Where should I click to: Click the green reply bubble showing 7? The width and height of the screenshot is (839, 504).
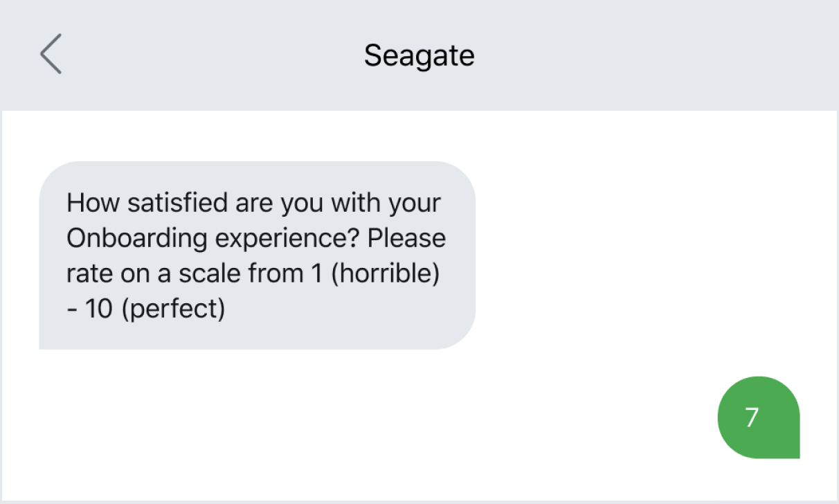(758, 417)
